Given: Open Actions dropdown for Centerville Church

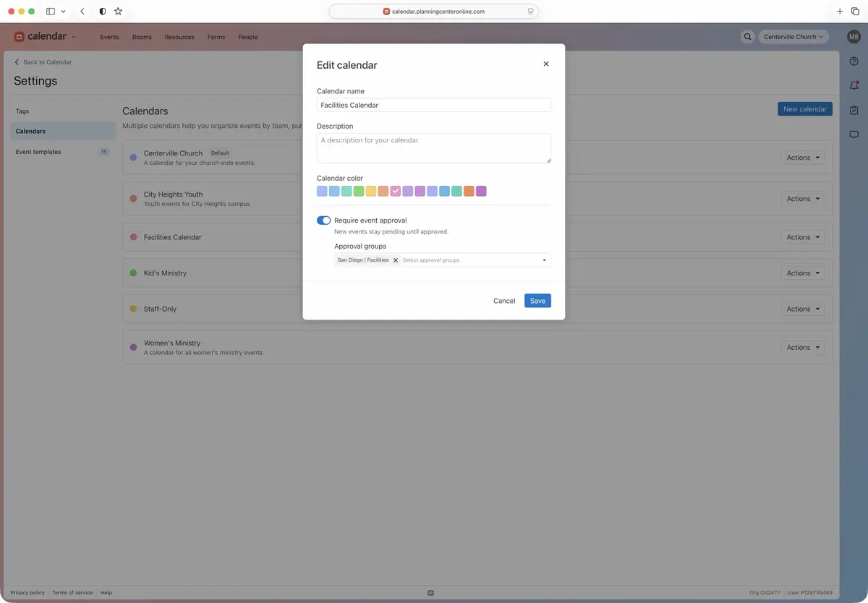Looking at the screenshot, I should click(x=803, y=158).
